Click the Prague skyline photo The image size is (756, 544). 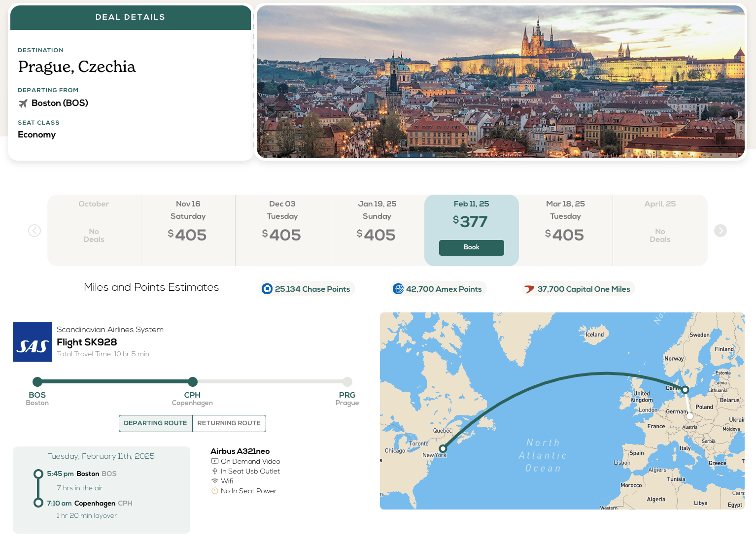500,82
